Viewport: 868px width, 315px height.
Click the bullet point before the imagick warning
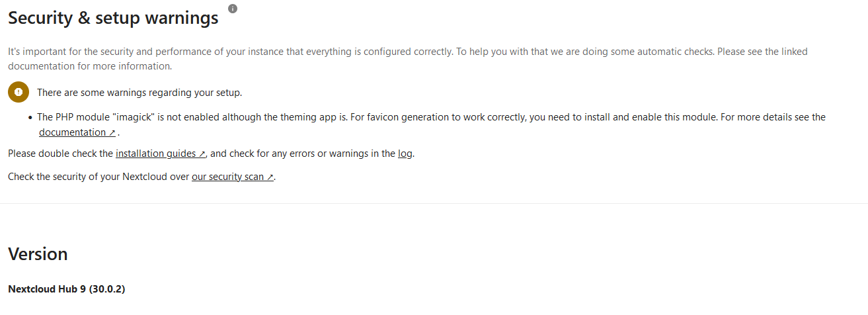30,117
